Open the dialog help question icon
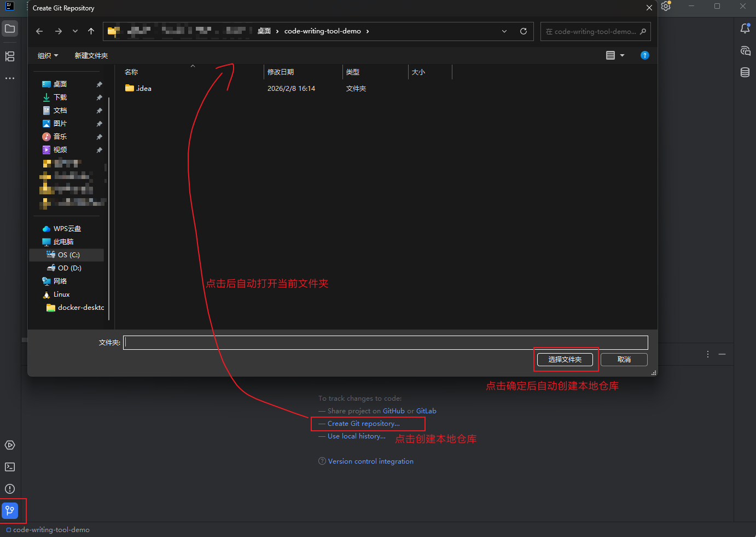The height and width of the screenshot is (537, 756). pyautogui.click(x=645, y=55)
